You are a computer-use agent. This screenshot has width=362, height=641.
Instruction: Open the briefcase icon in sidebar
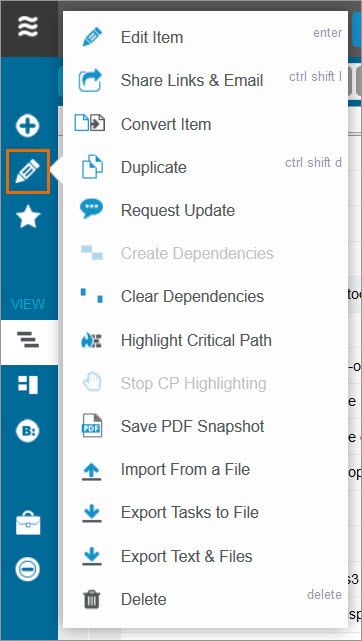click(x=28, y=524)
